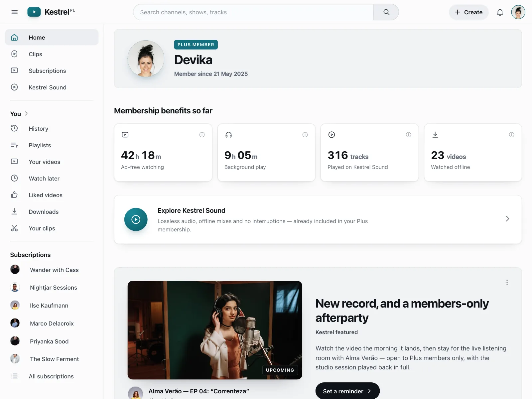Open All subscriptions link

(52, 376)
